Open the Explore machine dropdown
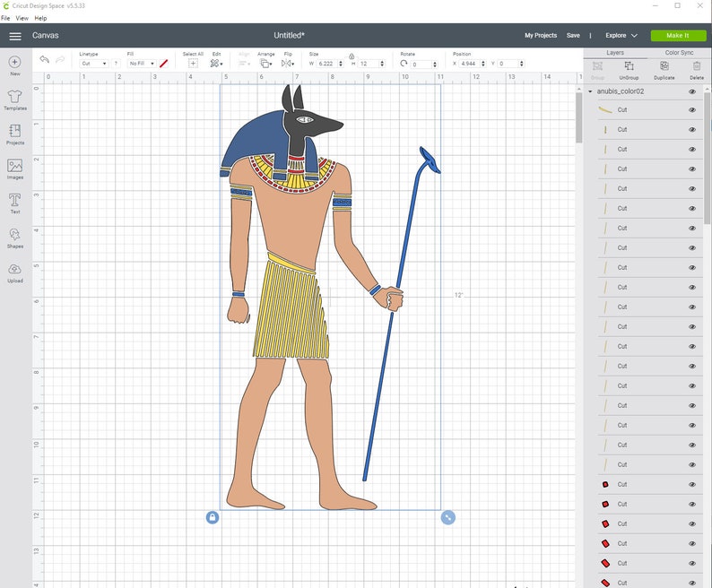 coord(621,36)
